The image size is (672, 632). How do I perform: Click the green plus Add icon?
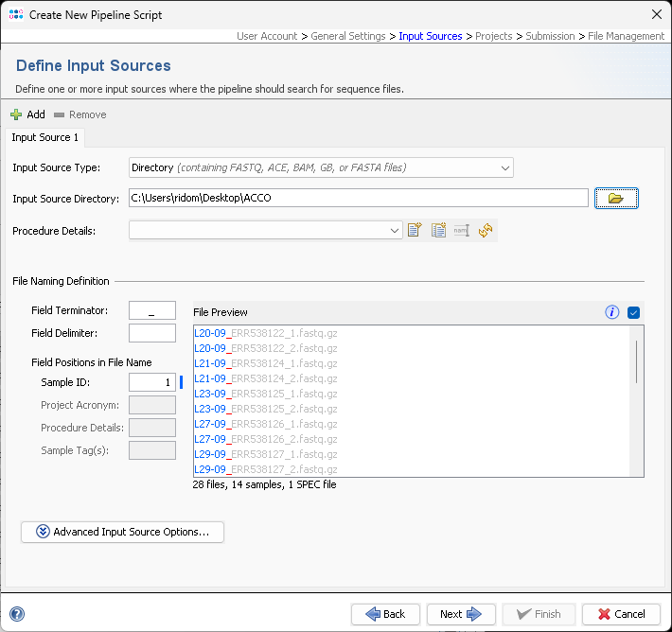pyautogui.click(x=16, y=114)
